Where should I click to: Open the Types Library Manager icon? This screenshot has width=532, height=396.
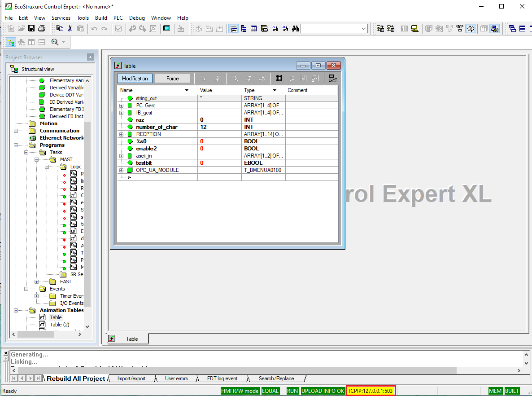tap(264, 29)
